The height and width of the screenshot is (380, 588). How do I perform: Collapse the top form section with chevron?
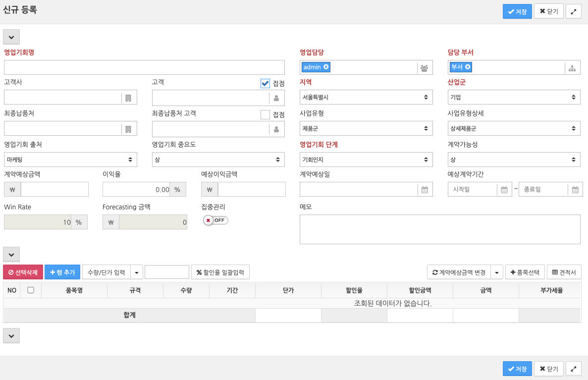pyautogui.click(x=11, y=37)
